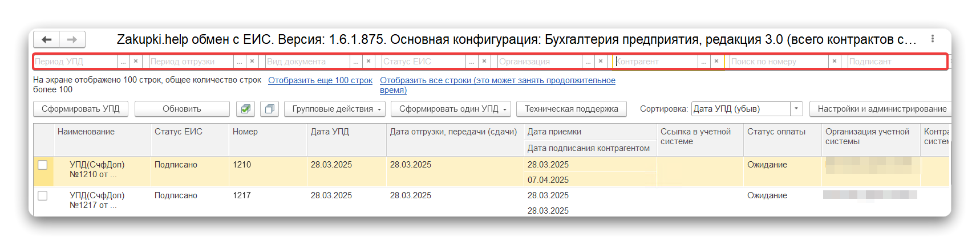Click the Организация учетной системы header
980x245 pixels.
(871, 140)
